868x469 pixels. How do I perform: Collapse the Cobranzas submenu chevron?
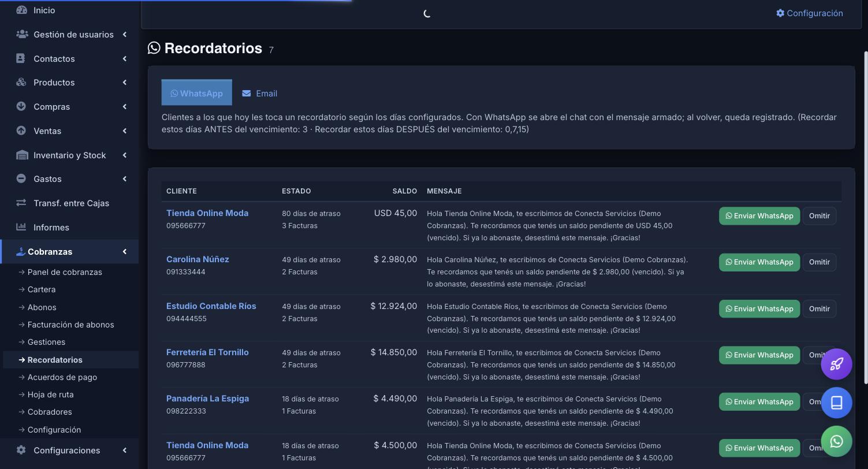[124, 251]
